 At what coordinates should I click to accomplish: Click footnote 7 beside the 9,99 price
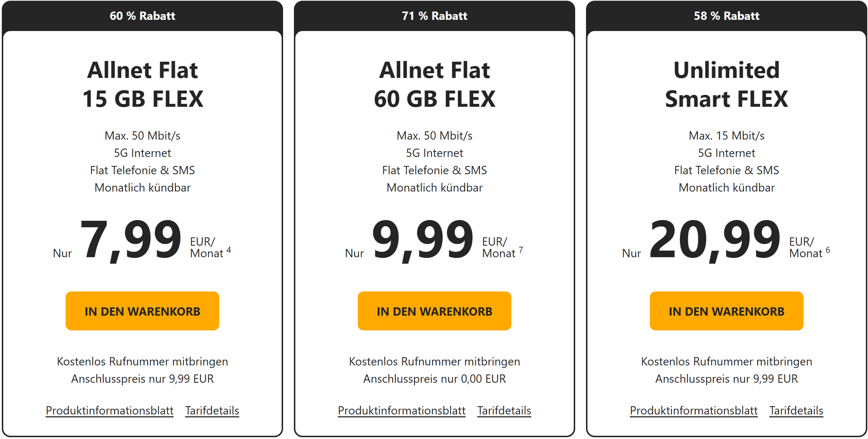click(521, 250)
